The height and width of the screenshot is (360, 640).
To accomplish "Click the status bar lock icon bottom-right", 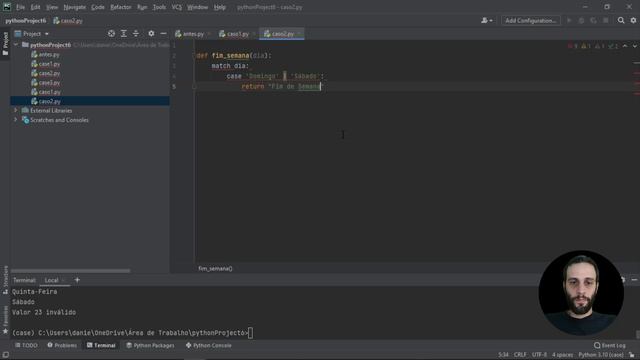I will 632,355.
